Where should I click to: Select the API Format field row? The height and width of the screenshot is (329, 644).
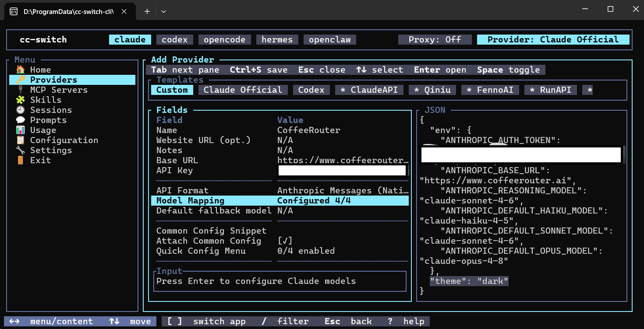280,190
